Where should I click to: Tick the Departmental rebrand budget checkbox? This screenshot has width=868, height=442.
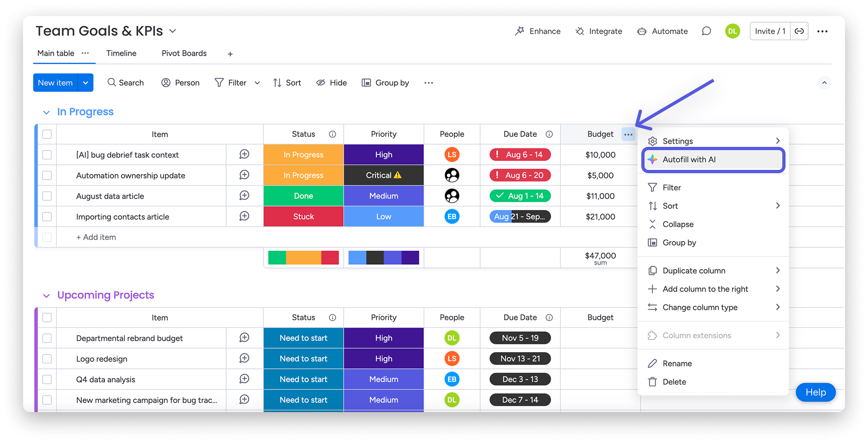coord(47,337)
